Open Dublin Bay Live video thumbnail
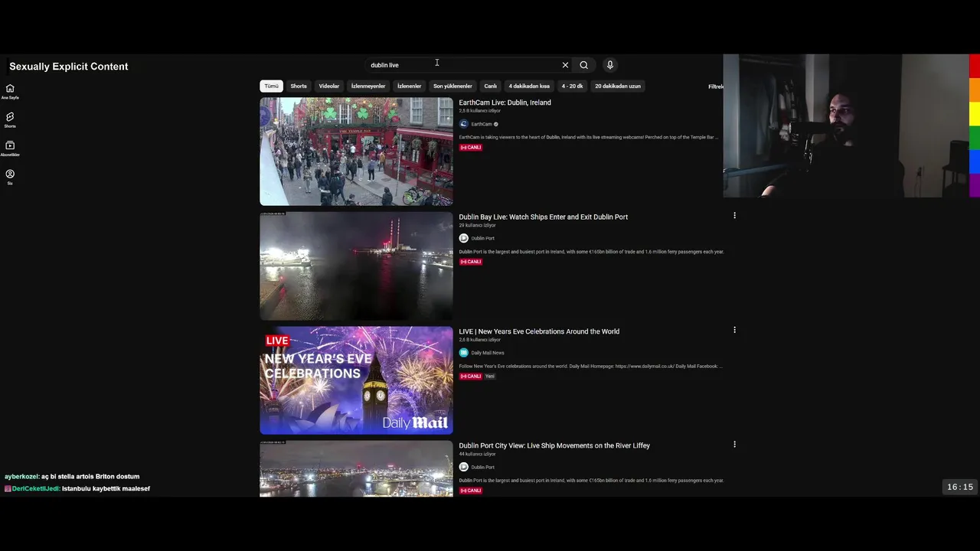980x551 pixels. [x=356, y=266]
